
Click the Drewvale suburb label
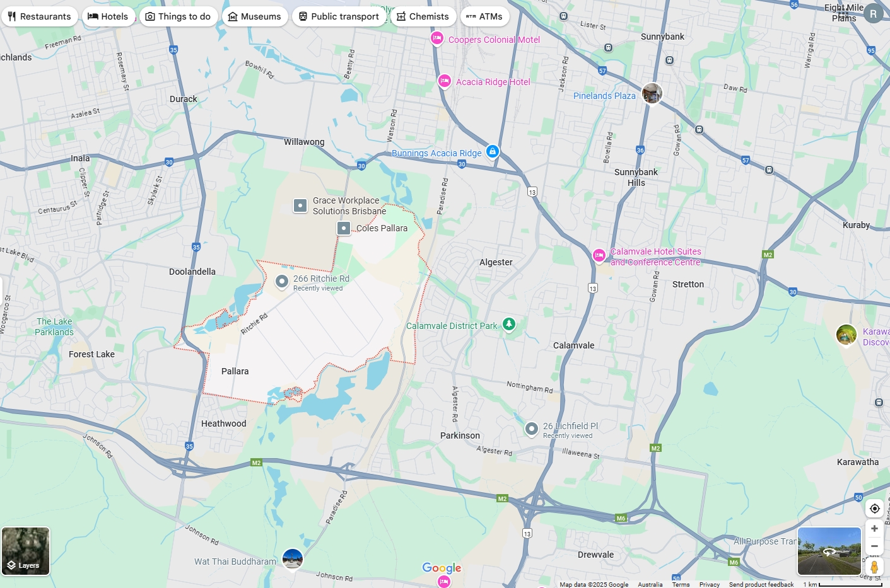[596, 555]
